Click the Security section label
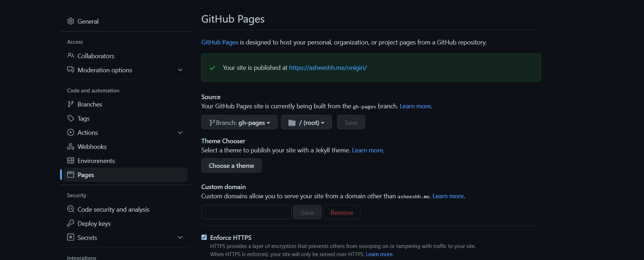Viewport: 644px width, 260px height. pyautogui.click(x=77, y=195)
